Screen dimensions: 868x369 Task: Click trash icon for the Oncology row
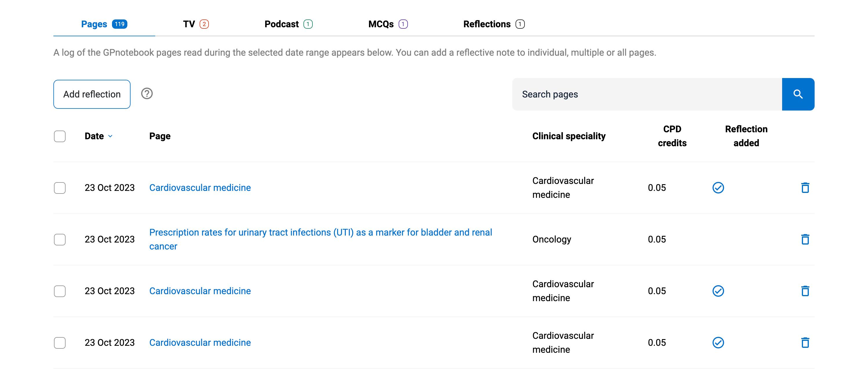point(805,239)
